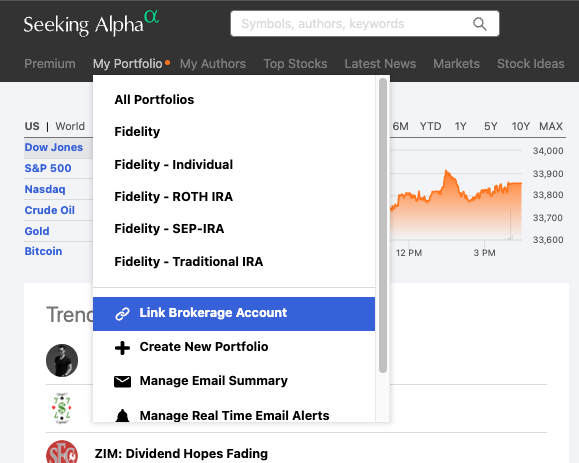Set chart range to 6M
The image size is (579, 463).
[x=400, y=126]
